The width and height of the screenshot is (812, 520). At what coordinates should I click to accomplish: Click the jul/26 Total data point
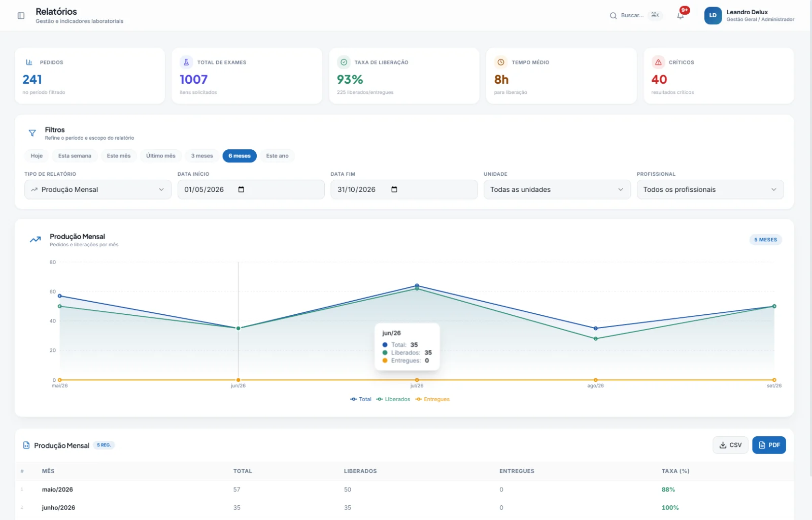click(417, 285)
